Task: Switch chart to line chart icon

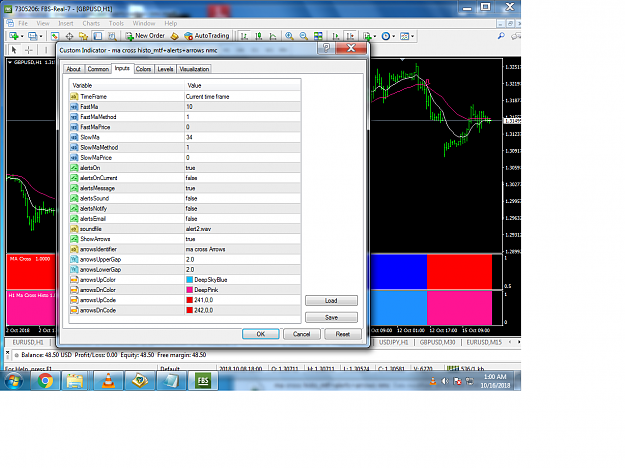Action: point(273,36)
